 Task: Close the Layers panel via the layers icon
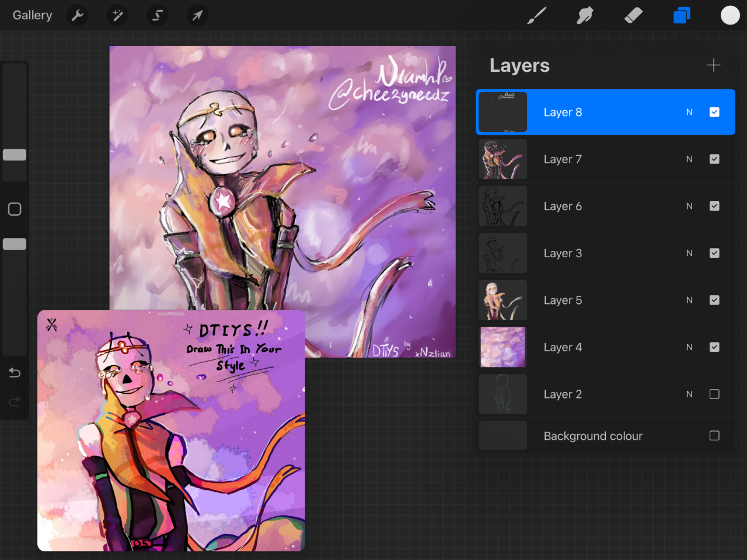click(x=682, y=15)
